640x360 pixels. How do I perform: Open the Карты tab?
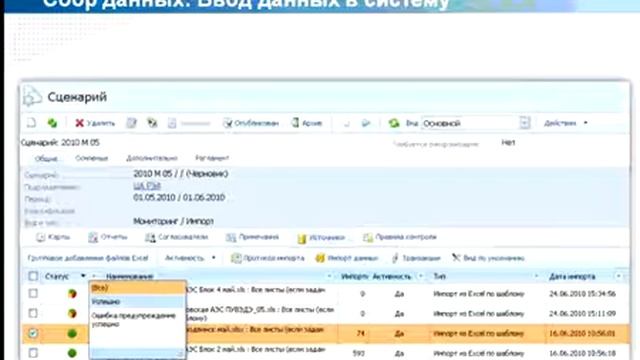pos(53,237)
